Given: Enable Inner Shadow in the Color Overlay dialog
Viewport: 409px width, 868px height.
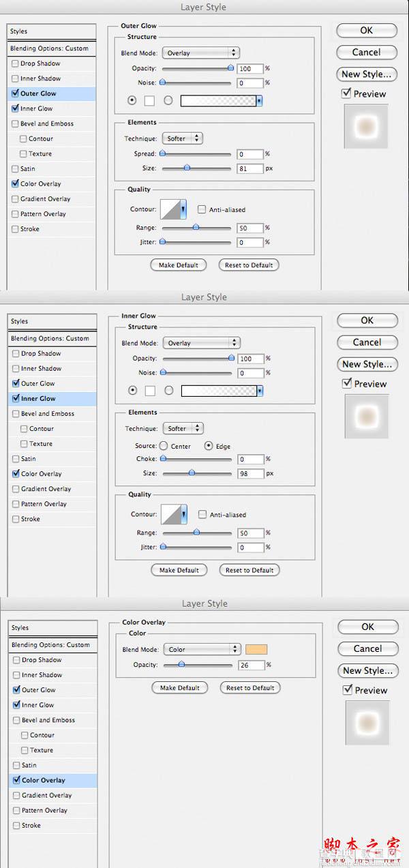Looking at the screenshot, I should click(x=16, y=675).
